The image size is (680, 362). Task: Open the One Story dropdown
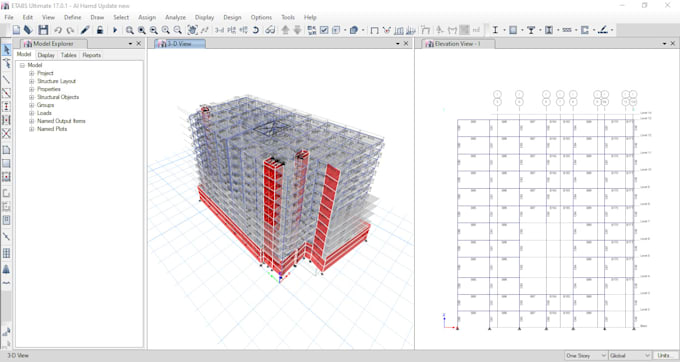tap(586, 355)
